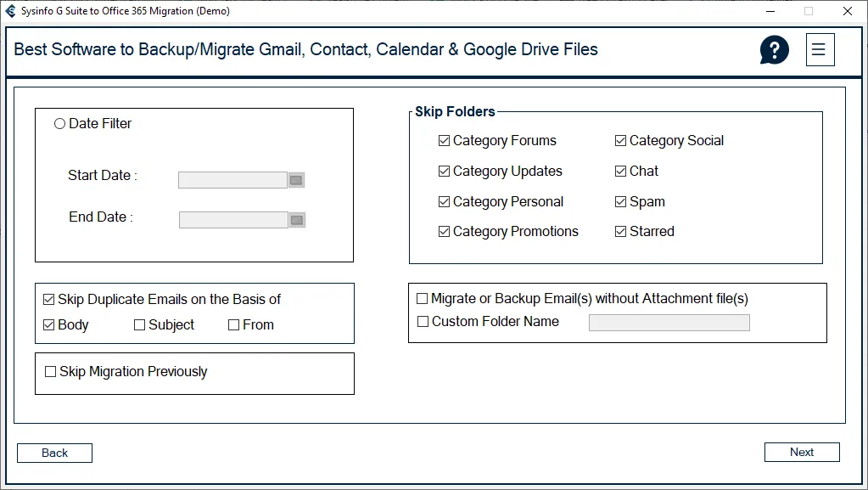Click the Next button
Image resolution: width=868 pixels, height=490 pixels.
click(801, 453)
